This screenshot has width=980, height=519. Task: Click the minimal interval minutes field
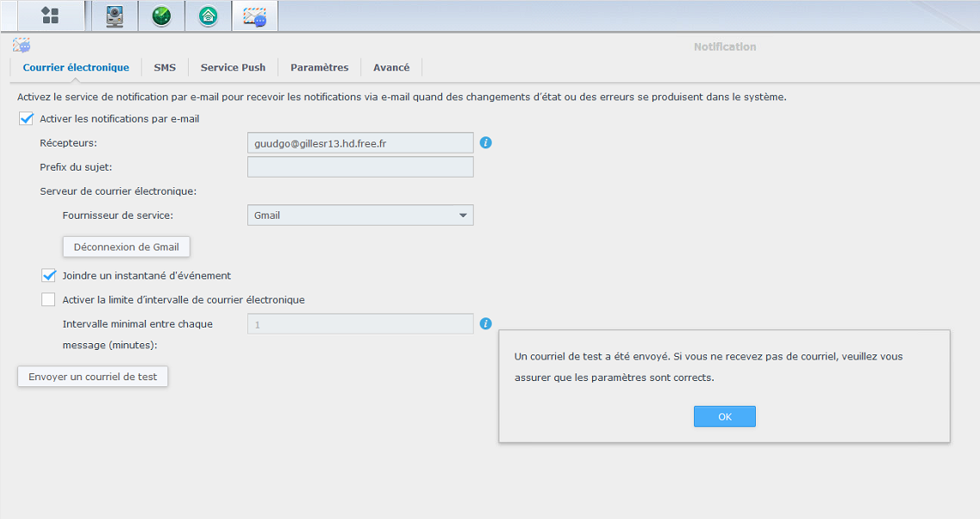point(360,324)
